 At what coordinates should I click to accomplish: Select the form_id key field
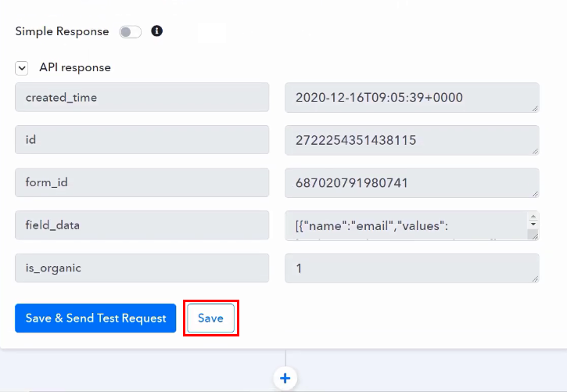142,183
